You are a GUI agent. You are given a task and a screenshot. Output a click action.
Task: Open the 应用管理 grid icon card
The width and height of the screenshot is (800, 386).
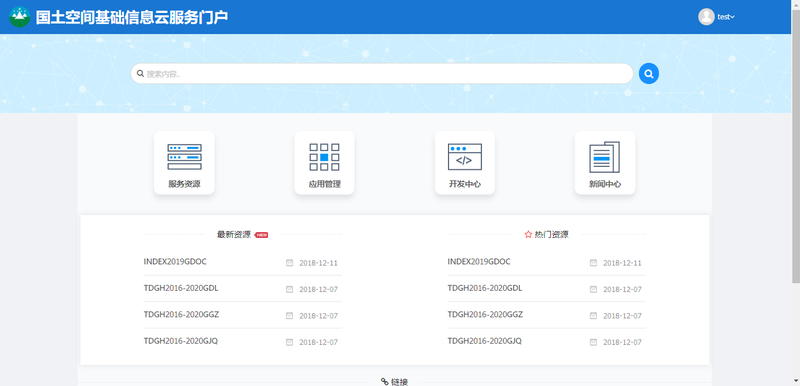pyautogui.click(x=324, y=163)
